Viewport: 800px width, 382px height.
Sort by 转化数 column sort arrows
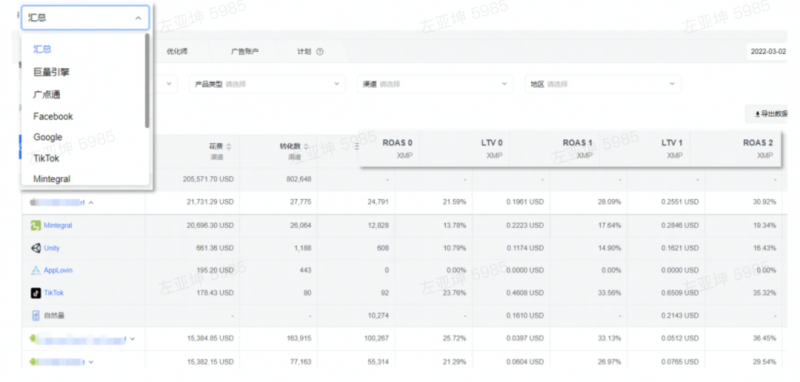tap(307, 146)
